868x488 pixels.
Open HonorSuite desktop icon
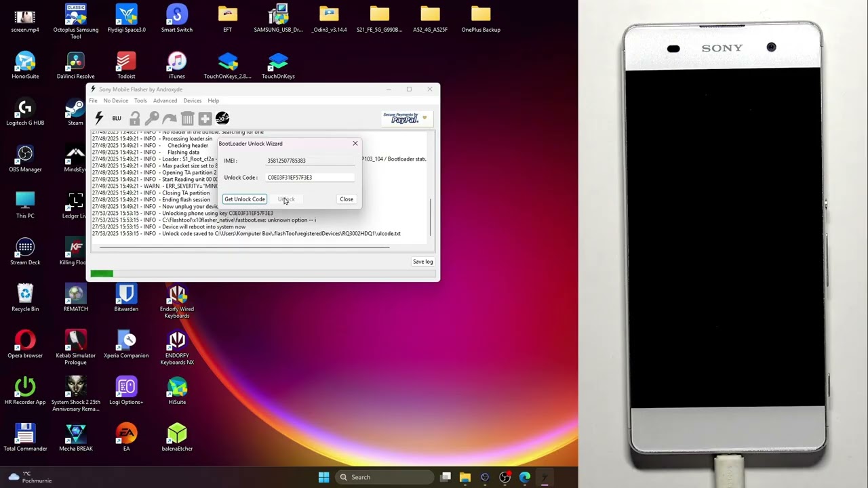pos(25,66)
